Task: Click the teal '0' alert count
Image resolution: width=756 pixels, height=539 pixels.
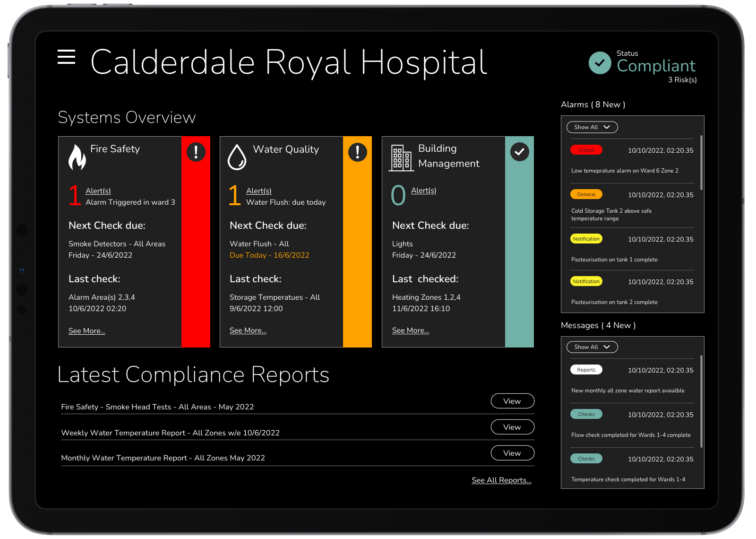Action: click(x=398, y=195)
